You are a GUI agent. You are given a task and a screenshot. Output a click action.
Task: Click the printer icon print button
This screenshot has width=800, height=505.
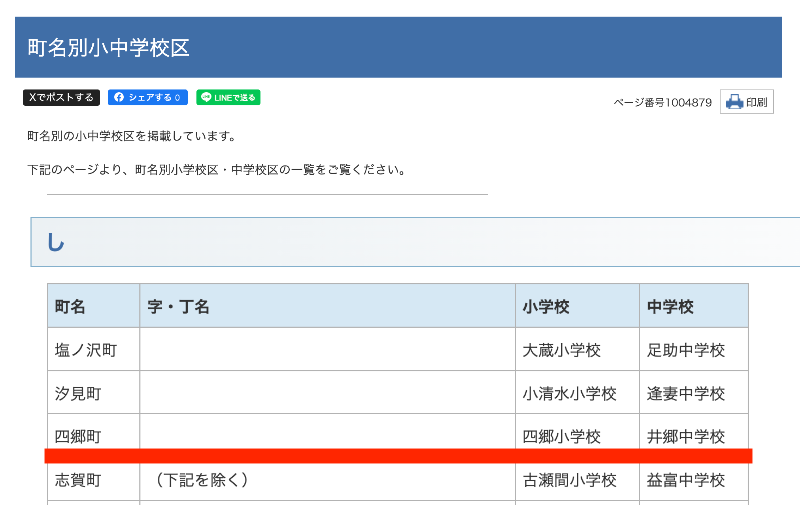coord(747,102)
